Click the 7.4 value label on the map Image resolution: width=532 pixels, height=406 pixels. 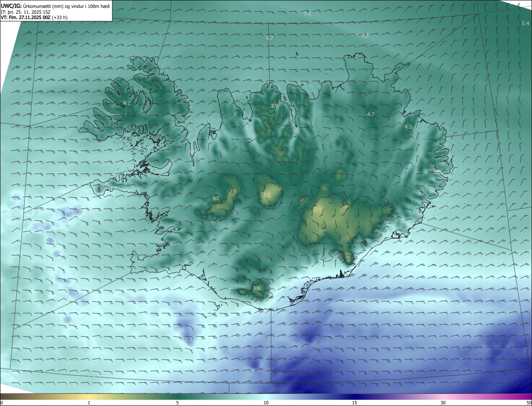point(307,14)
